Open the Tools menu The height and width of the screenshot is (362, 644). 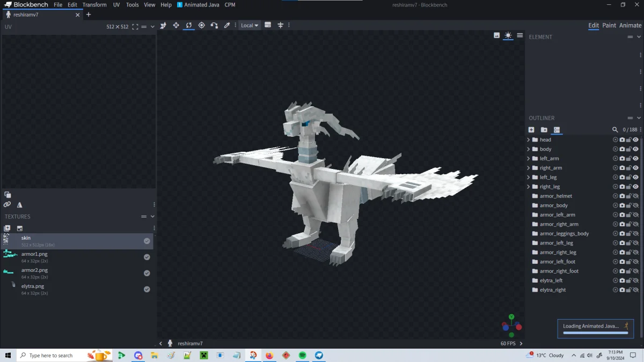click(x=132, y=5)
